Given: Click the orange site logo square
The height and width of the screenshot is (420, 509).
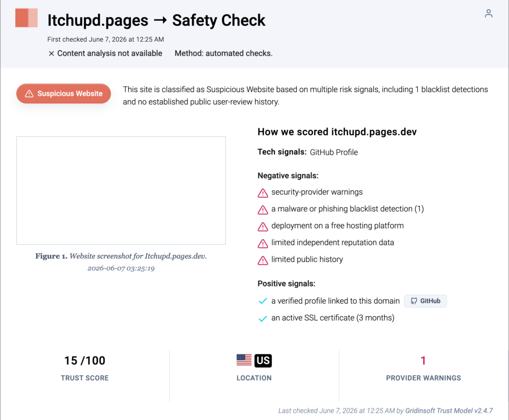Looking at the screenshot, I should (x=26, y=18).
